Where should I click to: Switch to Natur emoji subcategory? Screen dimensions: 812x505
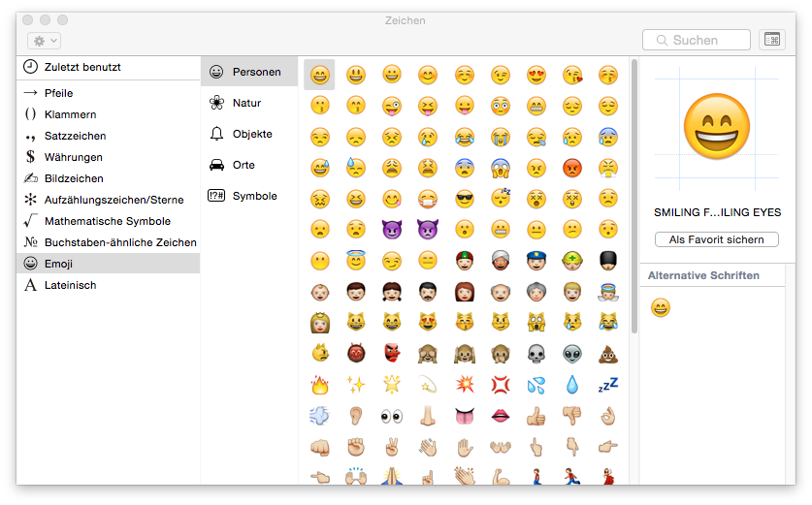249,103
